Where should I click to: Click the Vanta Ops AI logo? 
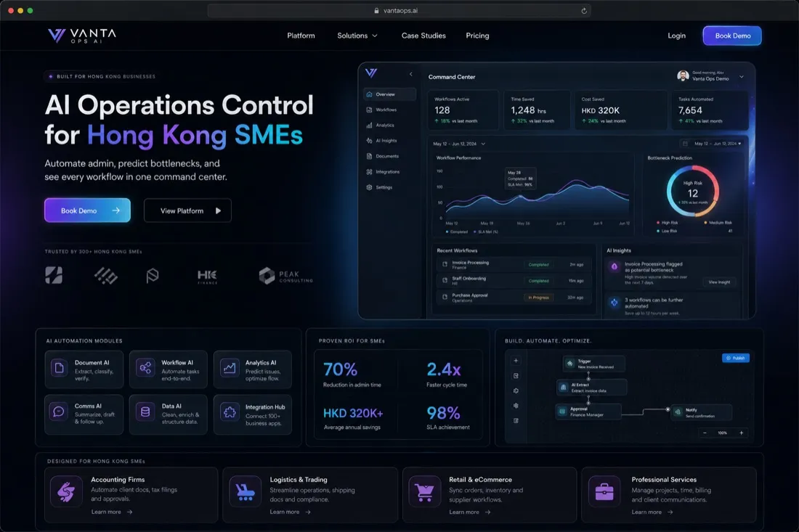(x=82, y=35)
